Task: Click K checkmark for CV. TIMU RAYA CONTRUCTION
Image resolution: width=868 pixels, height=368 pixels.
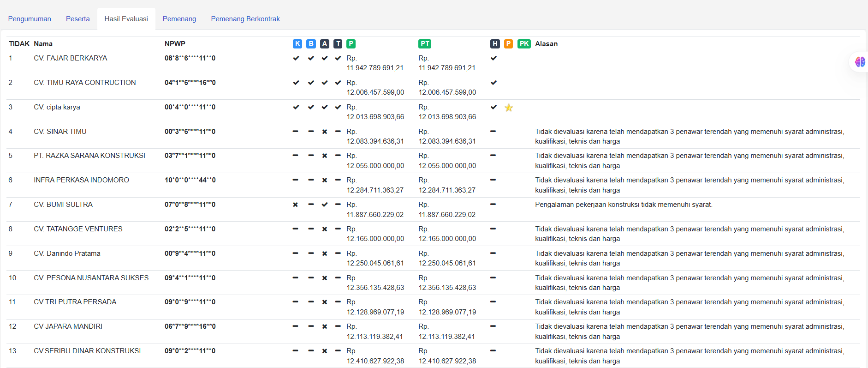Action: point(296,83)
